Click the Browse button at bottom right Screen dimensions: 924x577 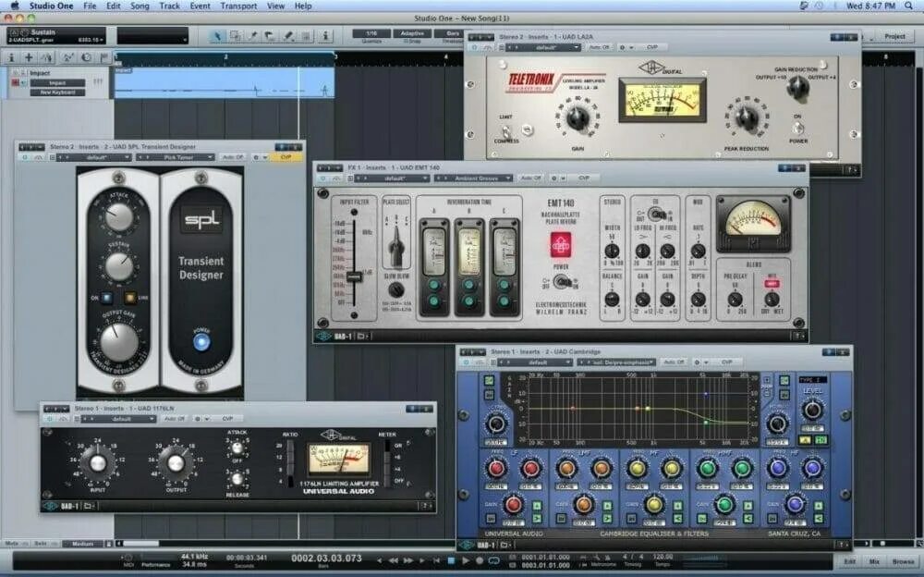pyautogui.click(x=902, y=561)
